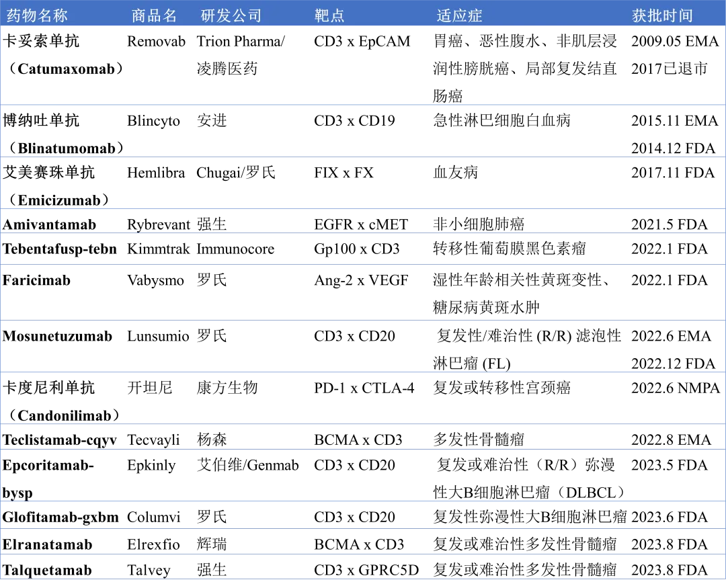The height and width of the screenshot is (588, 726).
Task: Click the Epkinly trade name
Action: pos(151,465)
